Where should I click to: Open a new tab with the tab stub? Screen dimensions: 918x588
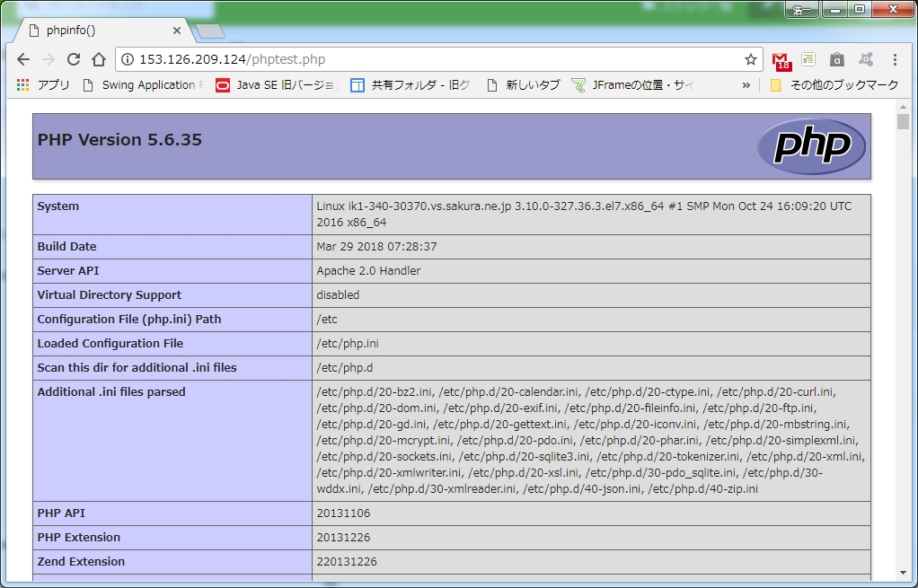(209, 29)
